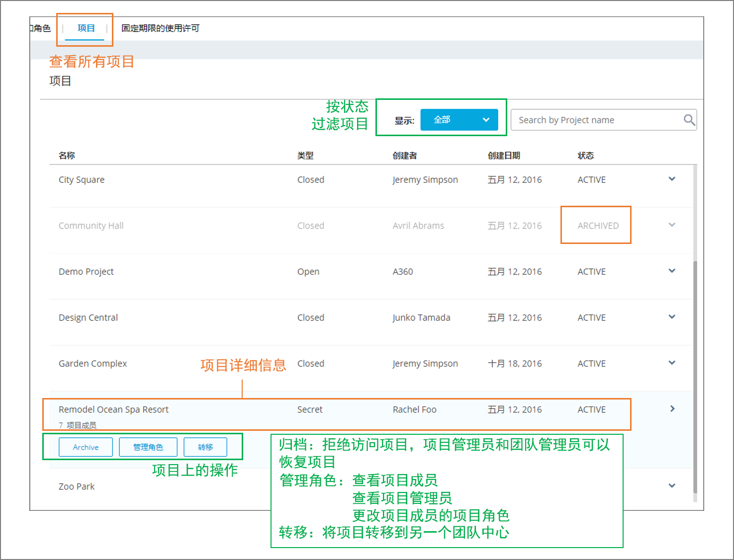Click the 十月 18, 2016 date cell
Image resolution: width=734 pixels, height=560 pixels.
pyautogui.click(x=515, y=364)
